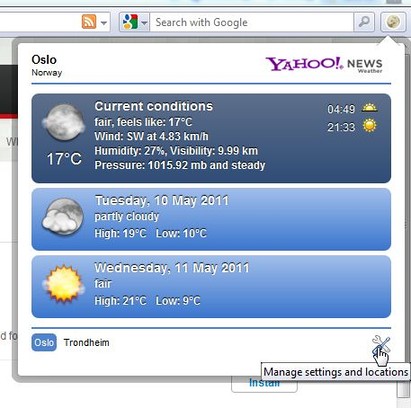411x408 pixels.
Task: Click the Google search engine icon
Action: coord(130,22)
